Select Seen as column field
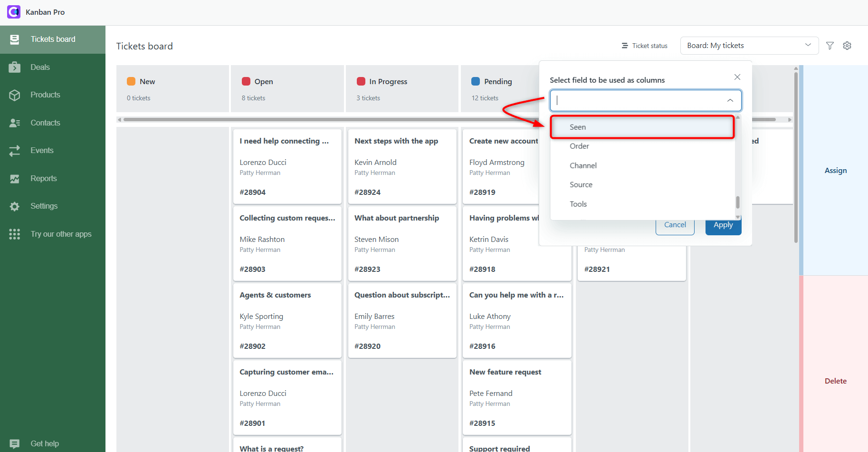This screenshot has width=868, height=452. click(578, 127)
